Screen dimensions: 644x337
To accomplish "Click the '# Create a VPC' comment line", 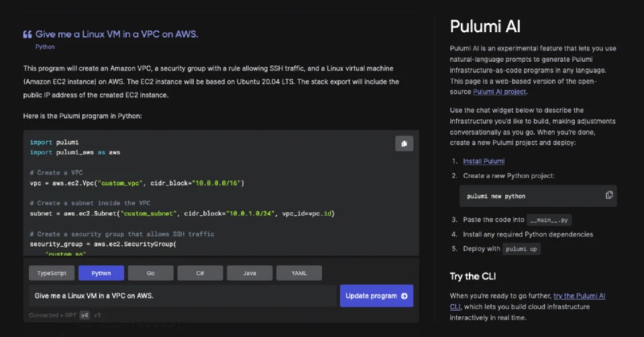I will (x=56, y=173).
